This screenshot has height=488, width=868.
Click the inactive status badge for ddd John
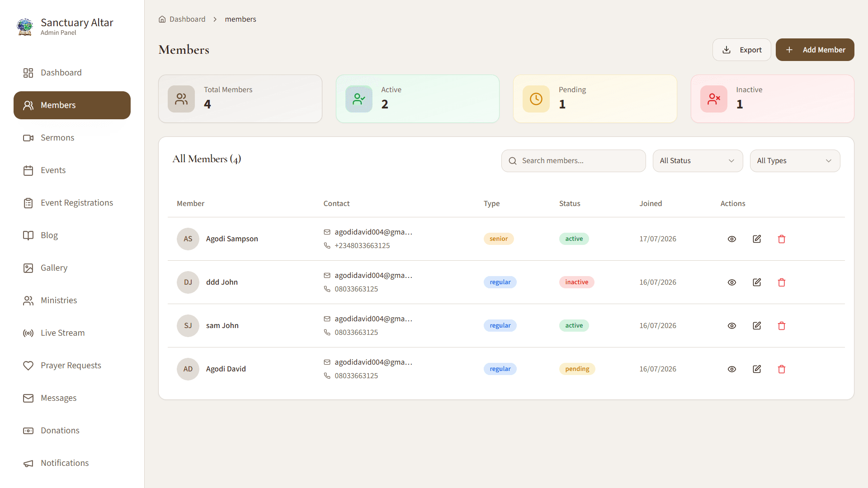coord(576,282)
